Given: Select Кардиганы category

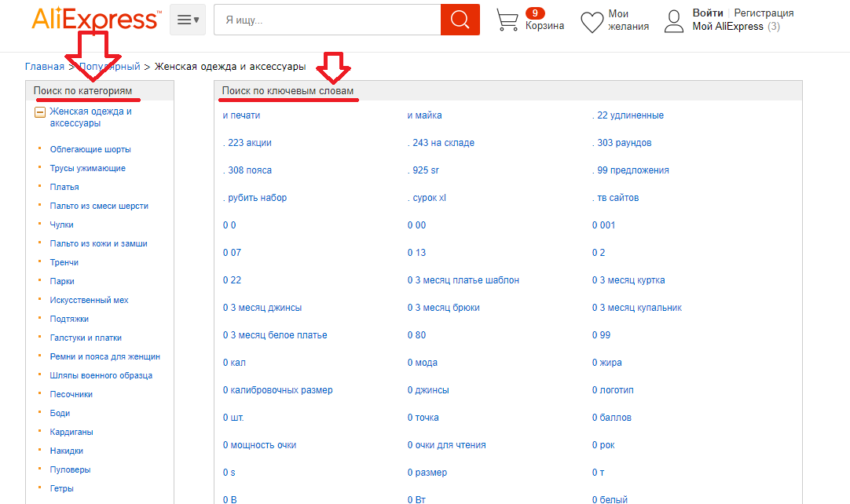Looking at the screenshot, I should [71, 432].
